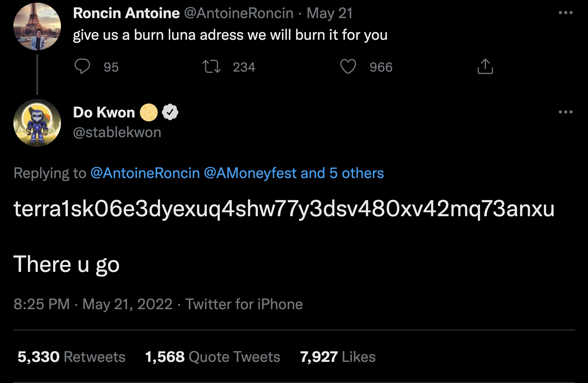Open more options for Roncin Antoine's tweet

coord(566,13)
